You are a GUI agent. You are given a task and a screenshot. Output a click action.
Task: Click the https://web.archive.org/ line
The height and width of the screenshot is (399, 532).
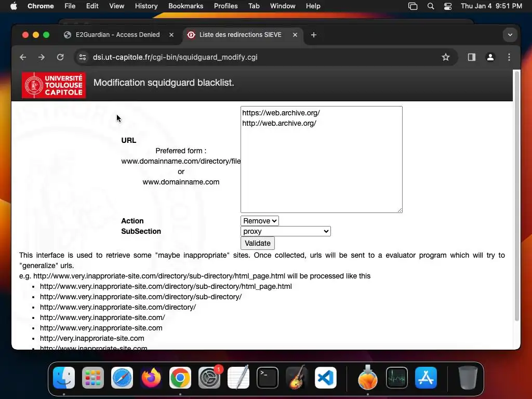click(281, 113)
